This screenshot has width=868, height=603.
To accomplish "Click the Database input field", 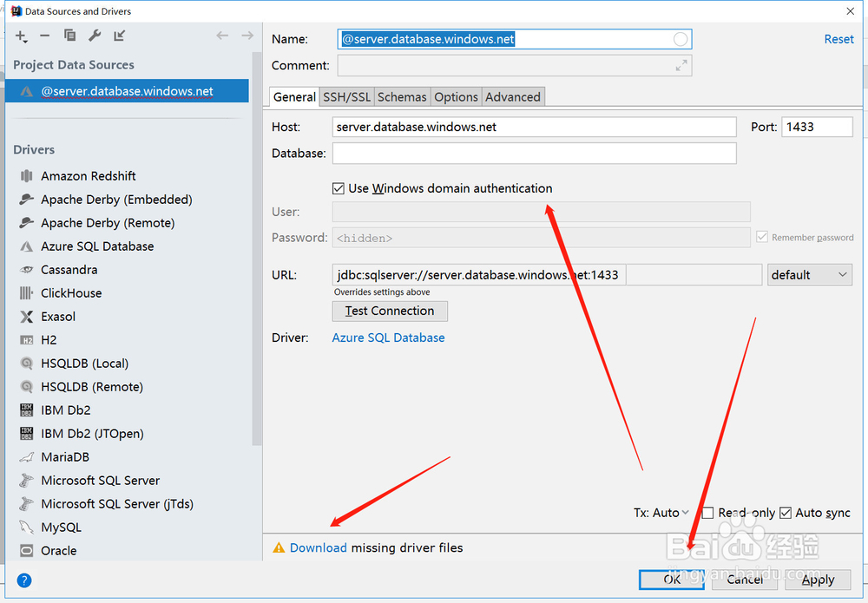I will tap(534, 153).
